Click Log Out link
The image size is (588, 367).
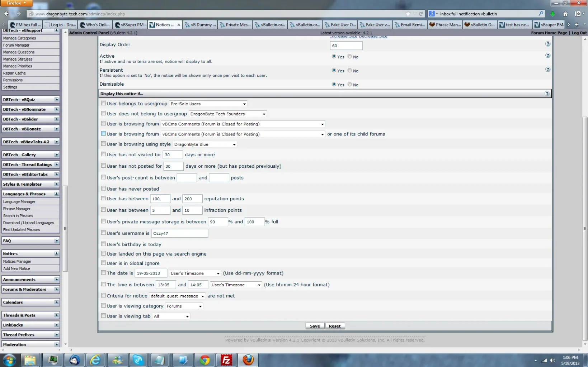coord(579,33)
